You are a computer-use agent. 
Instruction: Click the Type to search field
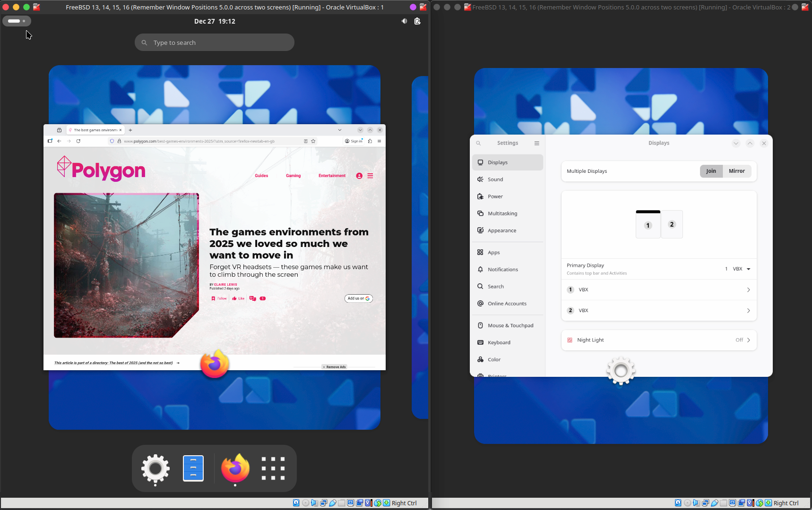(215, 42)
